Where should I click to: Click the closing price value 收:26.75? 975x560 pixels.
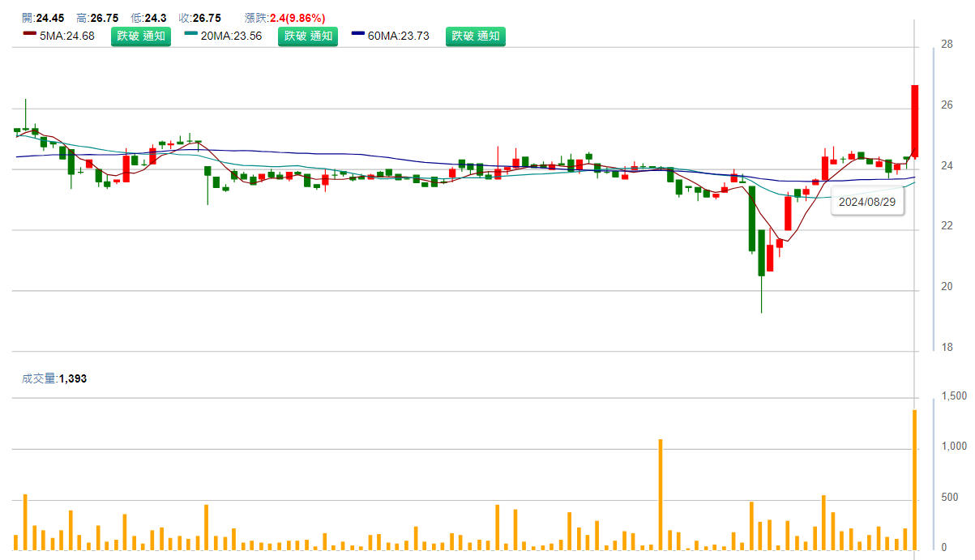tap(199, 18)
